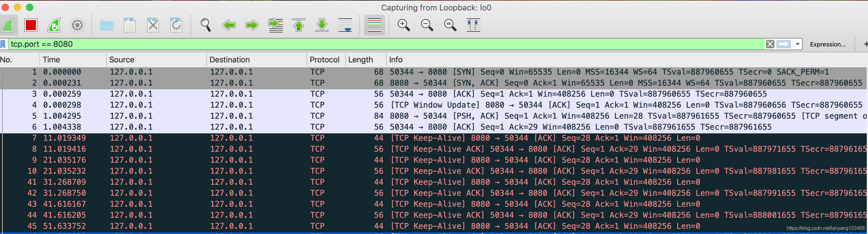This screenshot has width=868, height=234.
Task: Click the Length value 84 in packet 5
Action: [379, 116]
